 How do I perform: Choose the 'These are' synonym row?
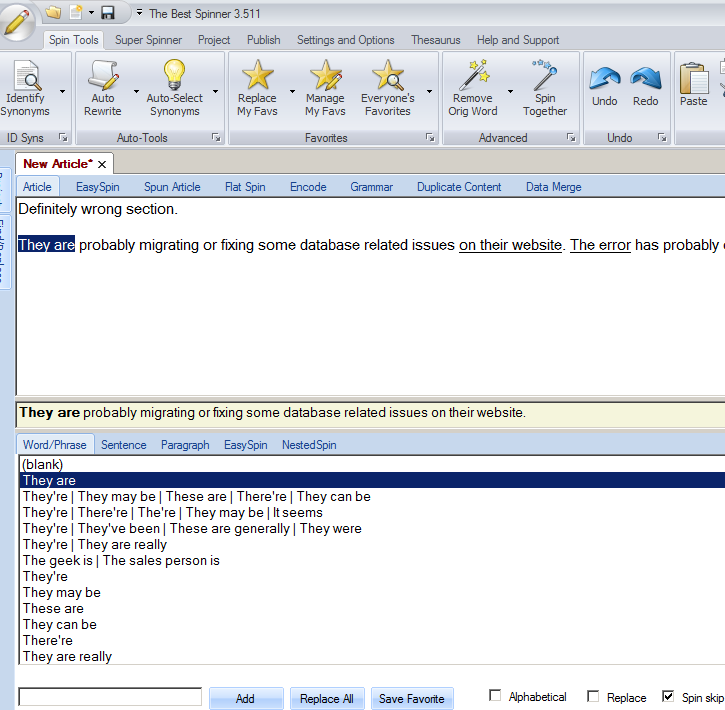click(x=372, y=609)
